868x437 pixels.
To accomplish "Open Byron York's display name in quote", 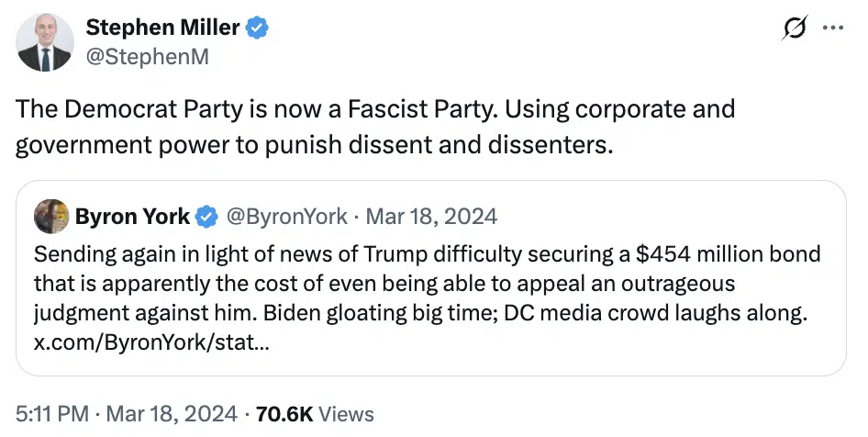I will click(x=133, y=218).
